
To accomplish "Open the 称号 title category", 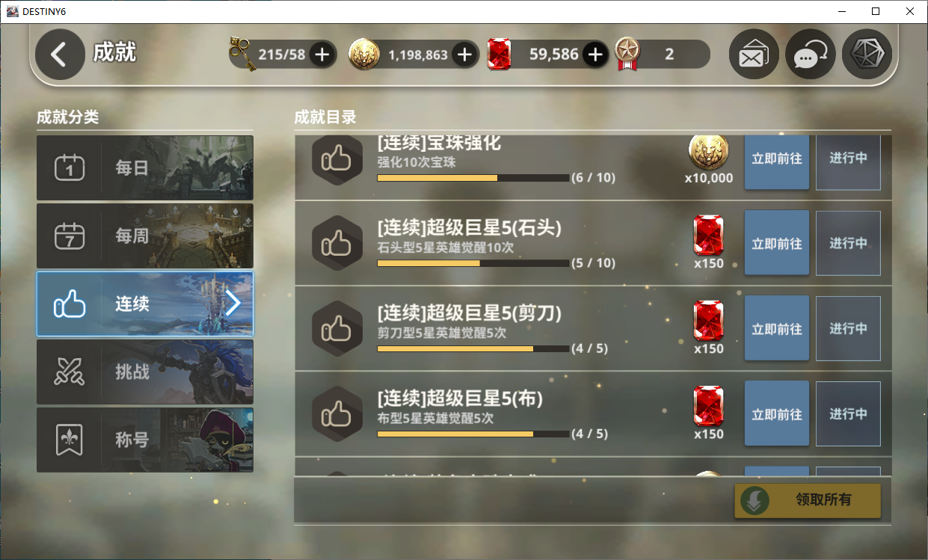I will coord(145,440).
